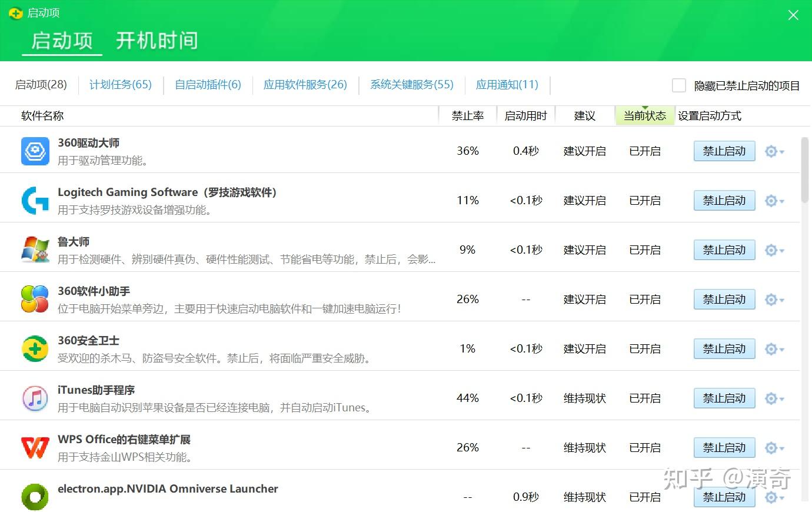Click the 360安全卫士 icon
Viewport: 812px width, 512px height.
pyautogui.click(x=35, y=349)
